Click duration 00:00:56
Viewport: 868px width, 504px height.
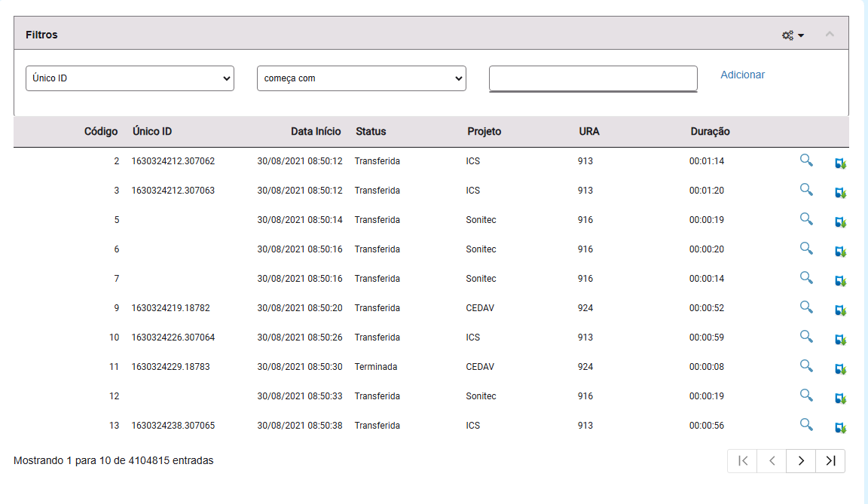coord(707,426)
